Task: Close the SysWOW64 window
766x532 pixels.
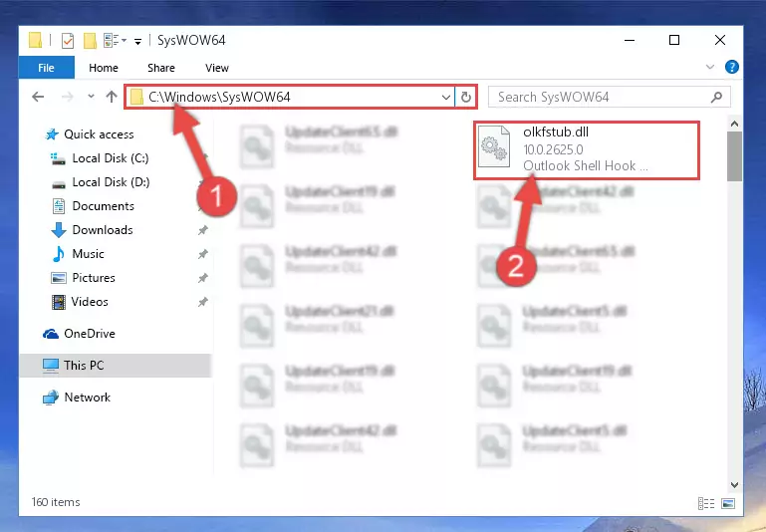Action: point(719,40)
